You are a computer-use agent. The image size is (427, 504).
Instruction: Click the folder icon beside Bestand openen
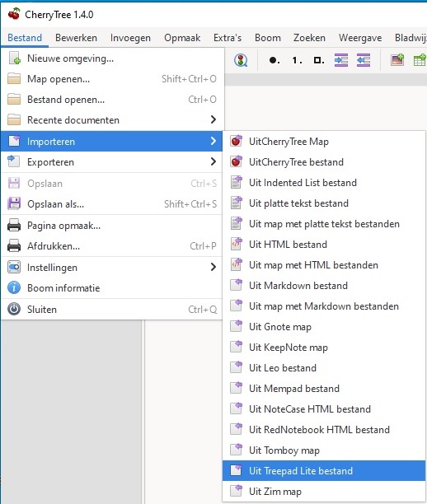(14, 100)
